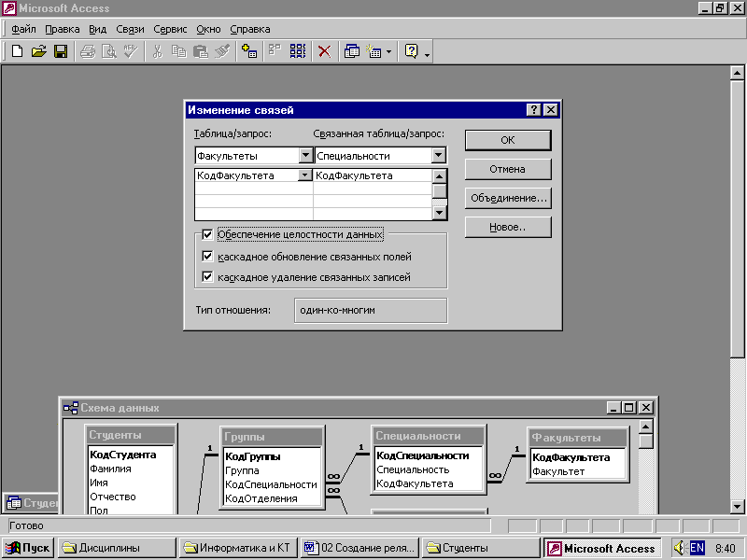Click the Print toolbar icon
The height and width of the screenshot is (560, 747).
pyautogui.click(x=88, y=51)
